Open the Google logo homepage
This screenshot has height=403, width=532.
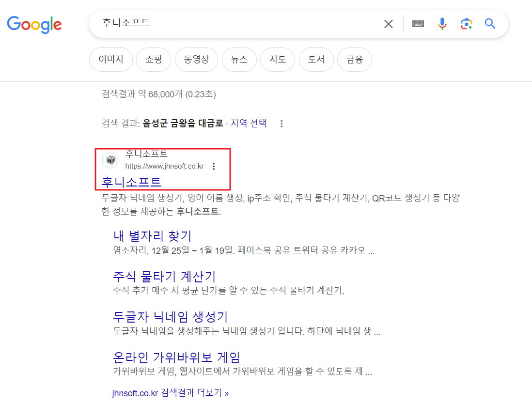pyautogui.click(x=34, y=24)
